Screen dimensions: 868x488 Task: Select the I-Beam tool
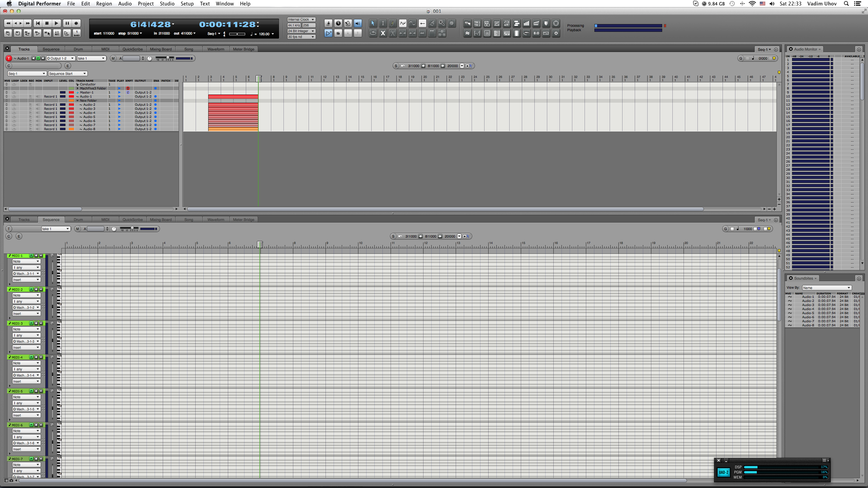pyautogui.click(x=382, y=23)
